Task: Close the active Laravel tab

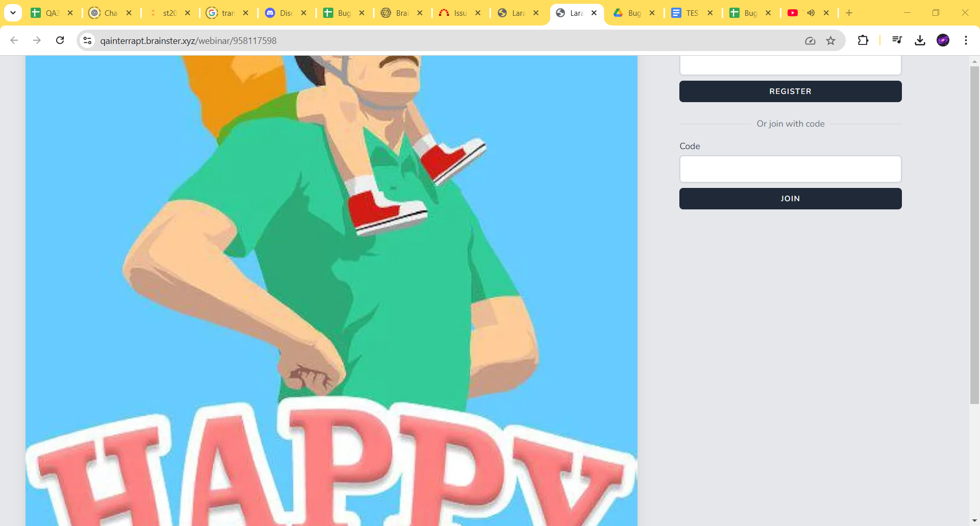Action: [x=594, y=13]
